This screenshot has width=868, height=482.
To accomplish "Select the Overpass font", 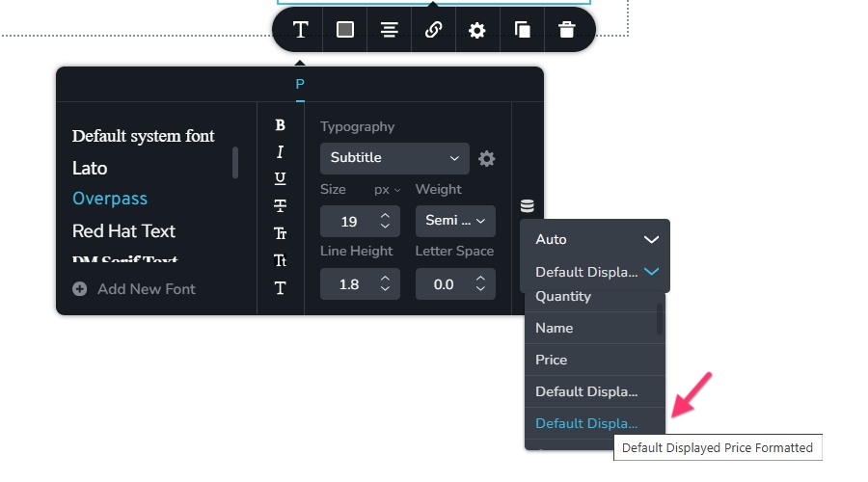I will (110, 199).
